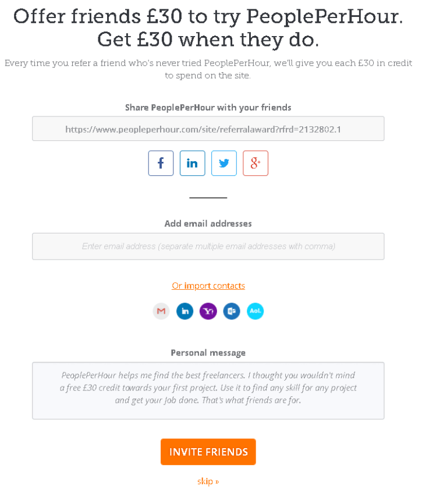Import contacts from Yahoo
This screenshot has height=504, width=447.
point(208,311)
